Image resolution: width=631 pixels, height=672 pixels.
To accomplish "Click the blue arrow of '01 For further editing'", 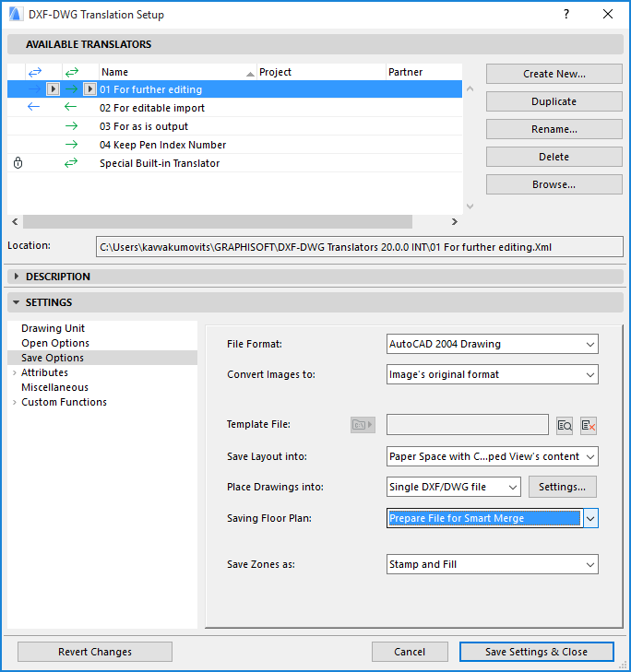I will [34, 88].
